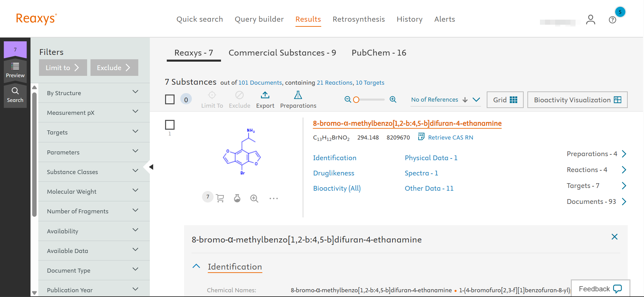This screenshot has width=644, height=297.
Task: Zoom out structure images
Action: [x=347, y=99]
